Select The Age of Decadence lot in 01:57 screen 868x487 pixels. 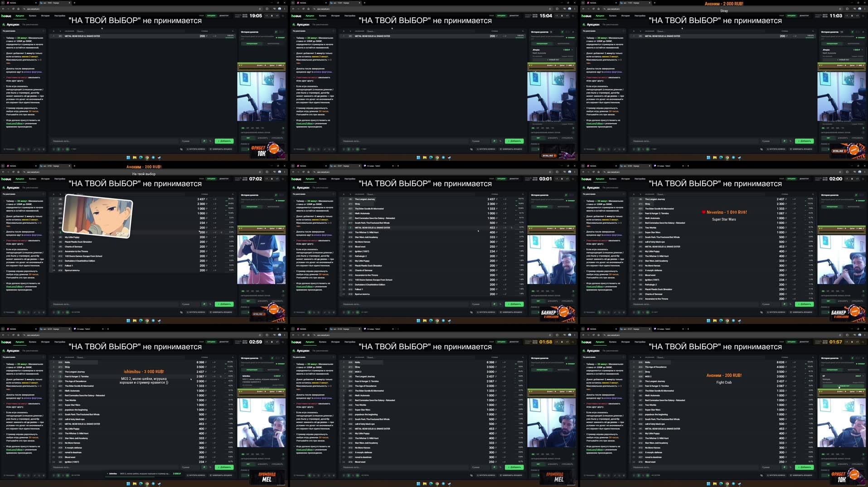tap(723, 367)
